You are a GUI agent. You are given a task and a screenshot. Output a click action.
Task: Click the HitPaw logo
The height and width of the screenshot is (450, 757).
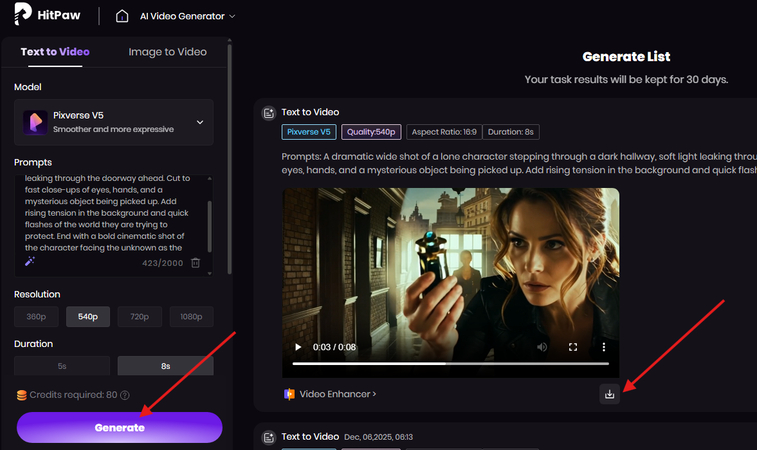point(47,14)
